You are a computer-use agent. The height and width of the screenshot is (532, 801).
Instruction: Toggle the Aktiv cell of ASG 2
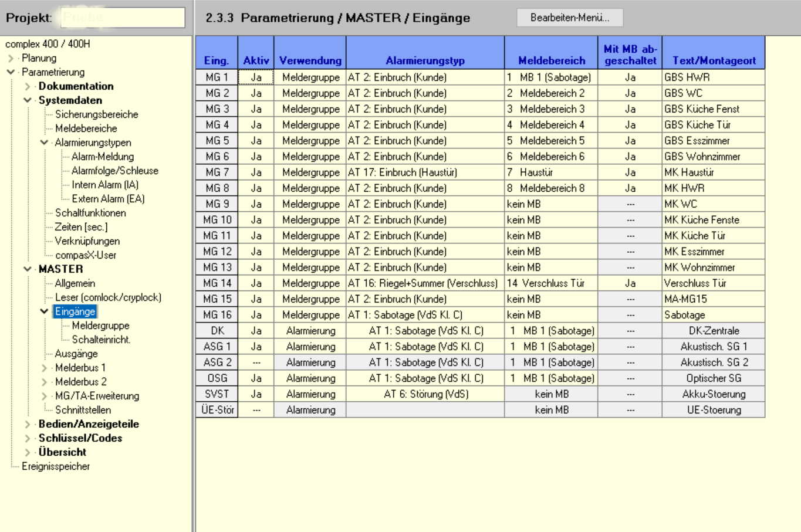pos(256,362)
